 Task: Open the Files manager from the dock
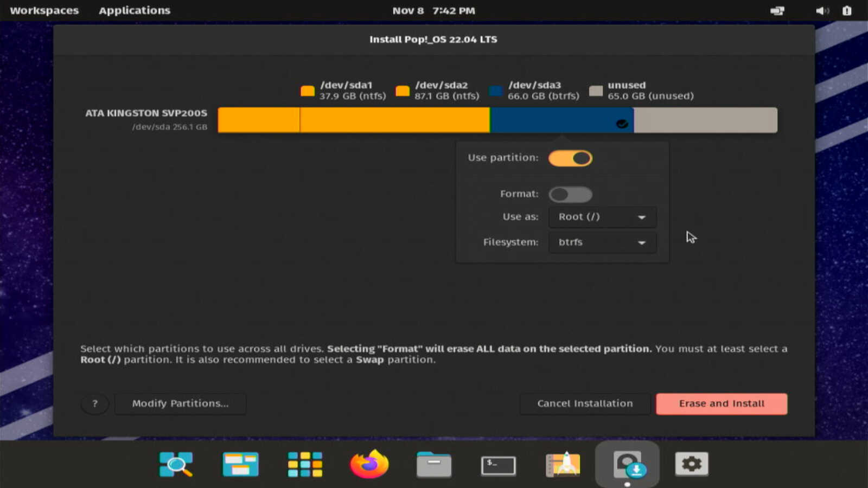click(x=434, y=465)
